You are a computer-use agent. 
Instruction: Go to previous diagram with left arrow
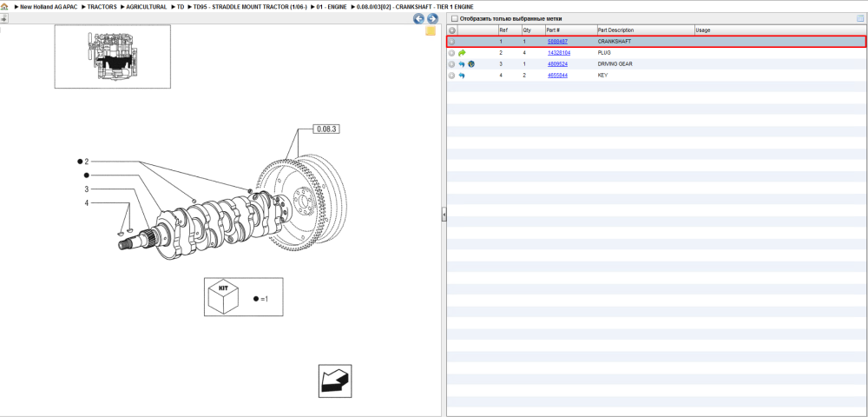point(419,19)
